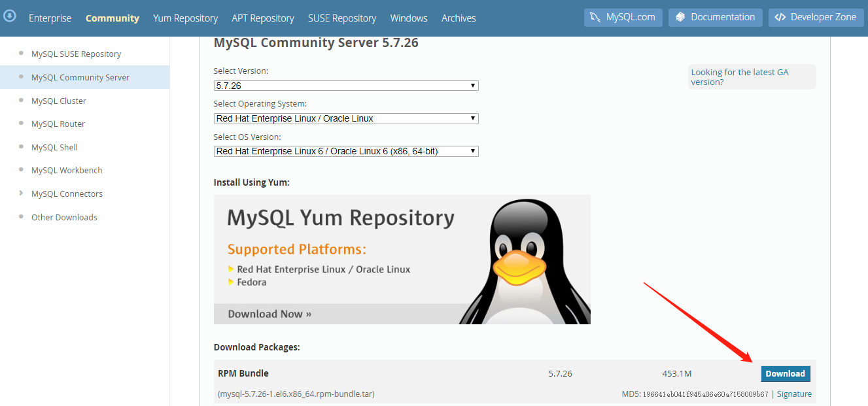Open the Signature link
The width and height of the screenshot is (868, 406).
point(794,394)
